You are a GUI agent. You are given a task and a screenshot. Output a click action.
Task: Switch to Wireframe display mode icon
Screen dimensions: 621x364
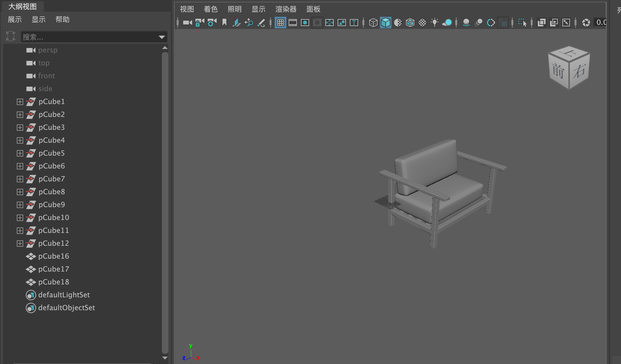tap(373, 23)
